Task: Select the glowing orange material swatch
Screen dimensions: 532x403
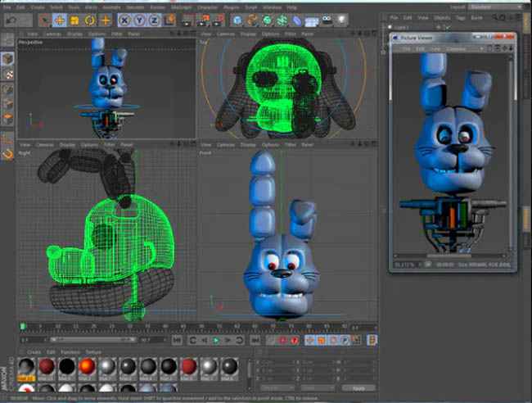Action: 88,368
